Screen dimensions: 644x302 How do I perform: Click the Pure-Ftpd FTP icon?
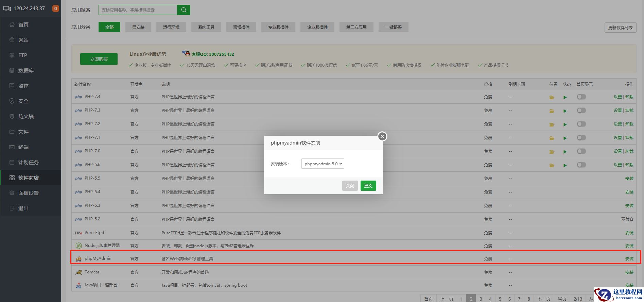[x=79, y=233]
